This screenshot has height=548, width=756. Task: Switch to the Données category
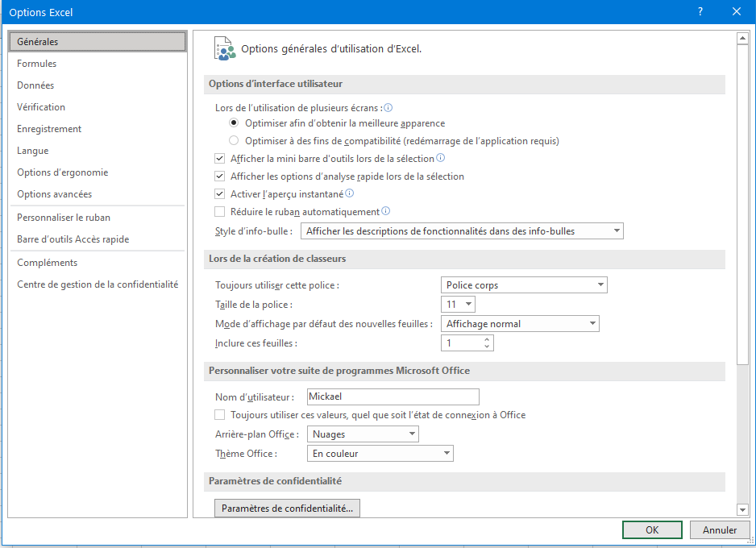(x=98, y=85)
